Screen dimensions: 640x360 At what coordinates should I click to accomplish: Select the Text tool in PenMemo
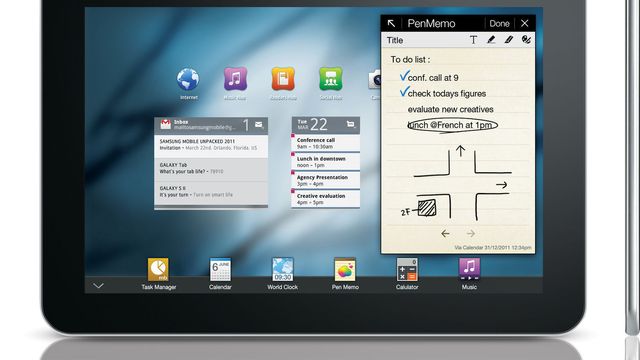pyautogui.click(x=473, y=40)
